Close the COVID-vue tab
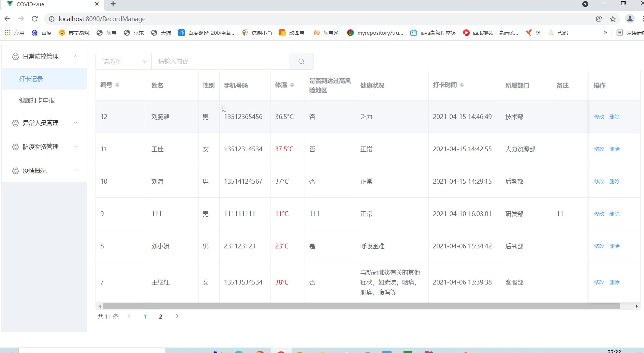This screenshot has width=644, height=353. pos(97,4)
